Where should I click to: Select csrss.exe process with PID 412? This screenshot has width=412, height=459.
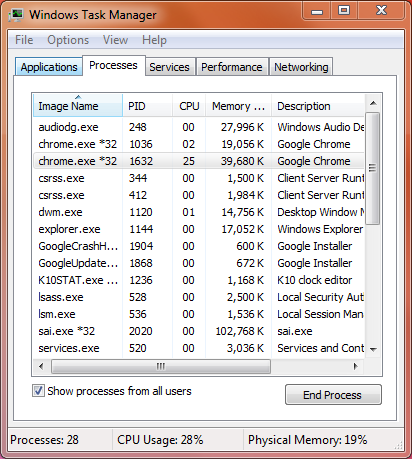pos(199,195)
